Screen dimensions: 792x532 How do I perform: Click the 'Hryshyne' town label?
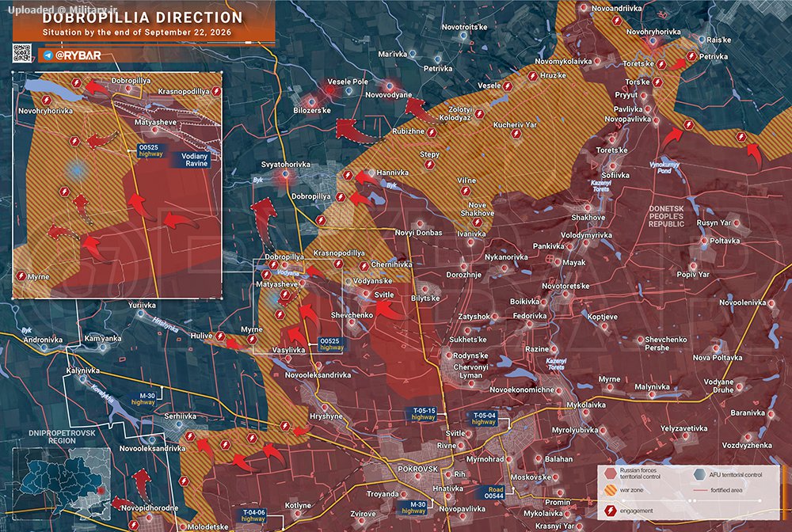tap(326, 416)
